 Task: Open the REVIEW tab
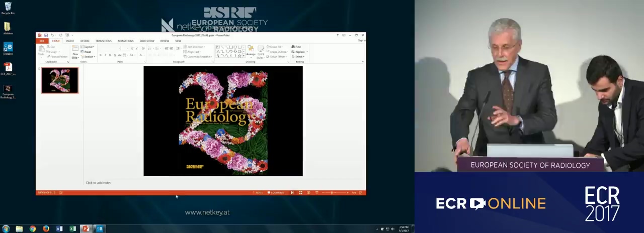pyautogui.click(x=165, y=41)
